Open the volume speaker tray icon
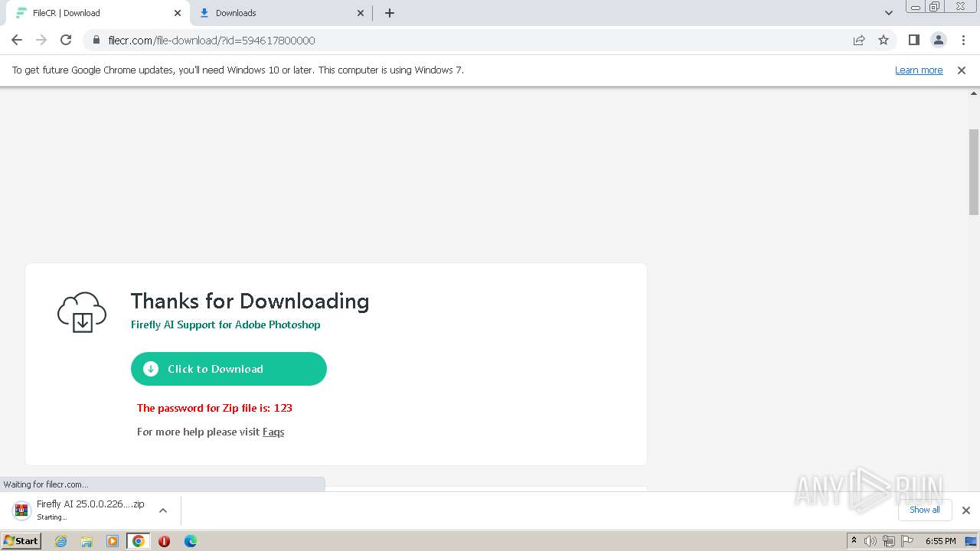 click(x=871, y=541)
